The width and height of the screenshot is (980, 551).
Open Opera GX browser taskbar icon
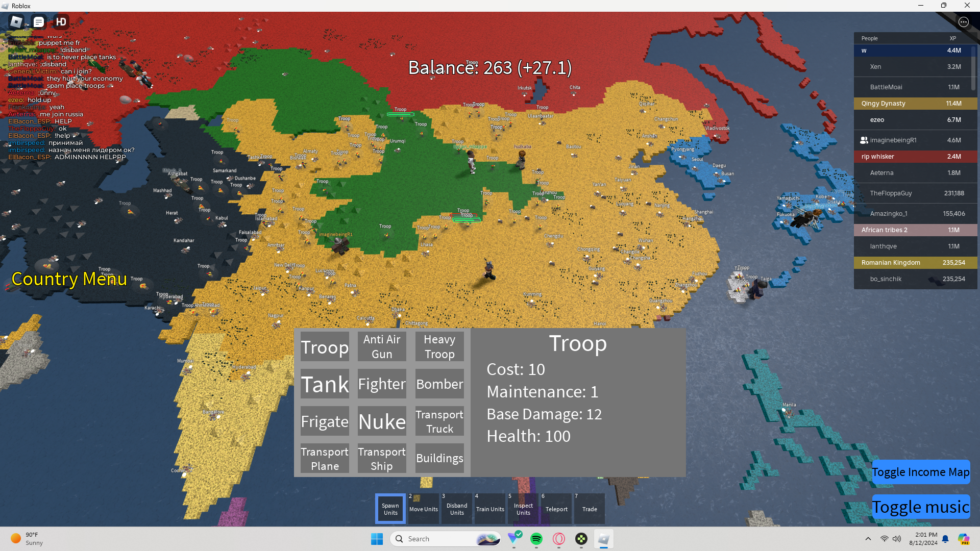559,539
